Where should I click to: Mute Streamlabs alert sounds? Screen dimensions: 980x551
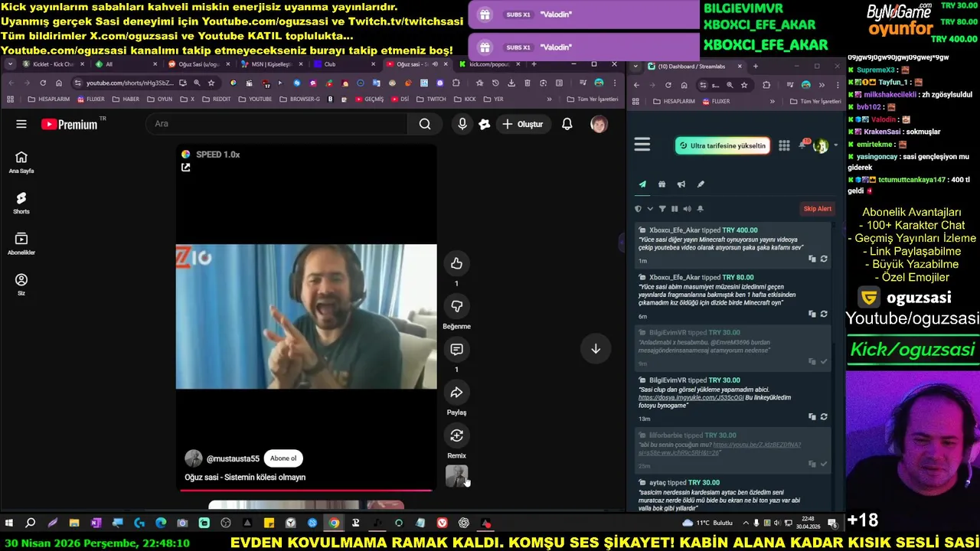[687, 209]
